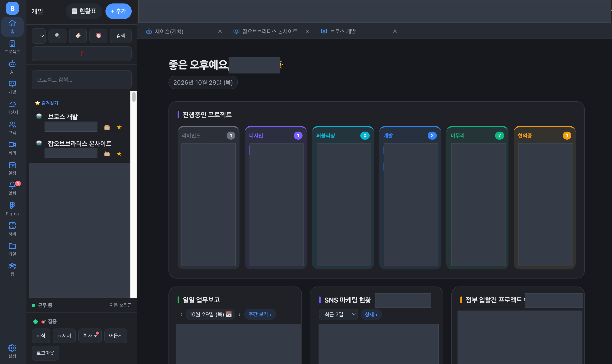Click calendar icon in 일일 업무보고 date

coord(228,314)
